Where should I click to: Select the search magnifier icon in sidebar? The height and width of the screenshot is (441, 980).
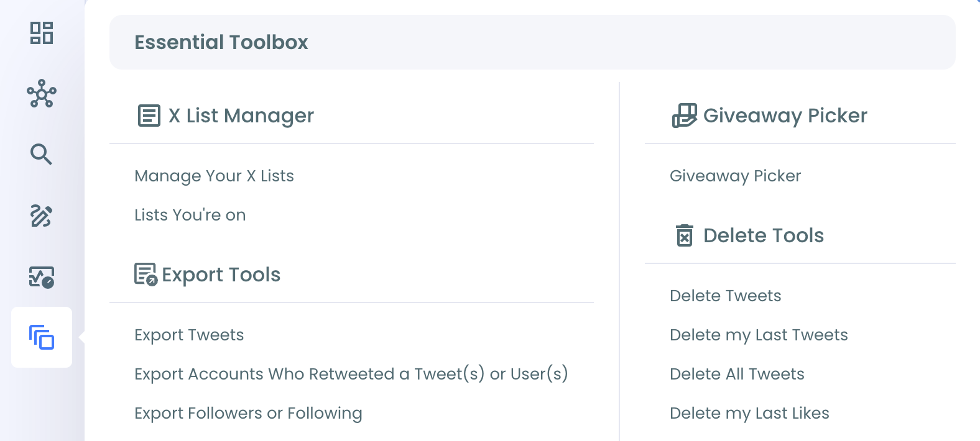[42, 154]
